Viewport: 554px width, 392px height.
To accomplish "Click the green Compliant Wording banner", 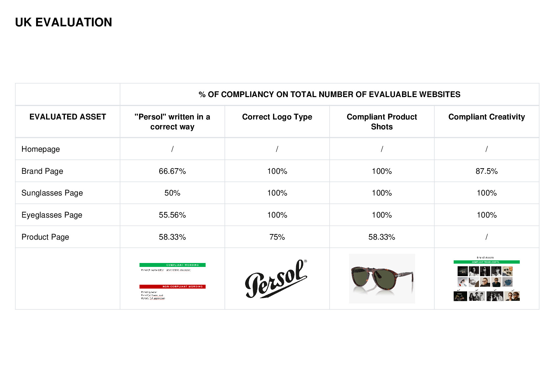I will [172, 265].
